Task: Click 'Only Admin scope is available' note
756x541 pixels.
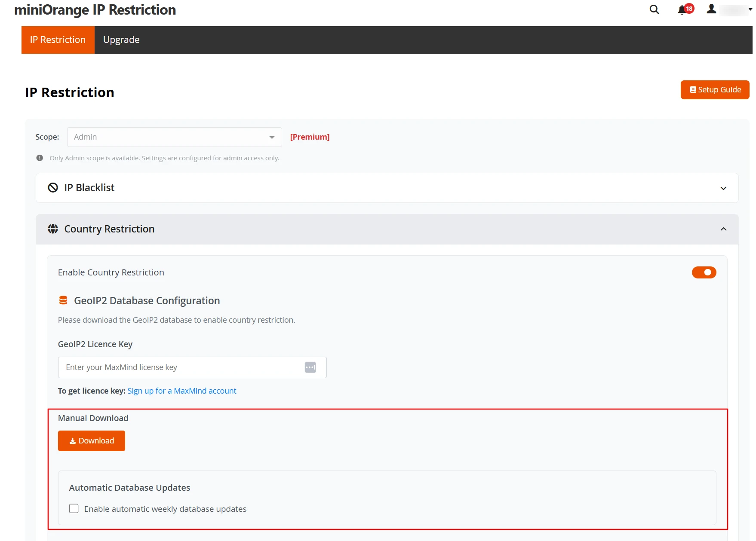Action: 164,158
